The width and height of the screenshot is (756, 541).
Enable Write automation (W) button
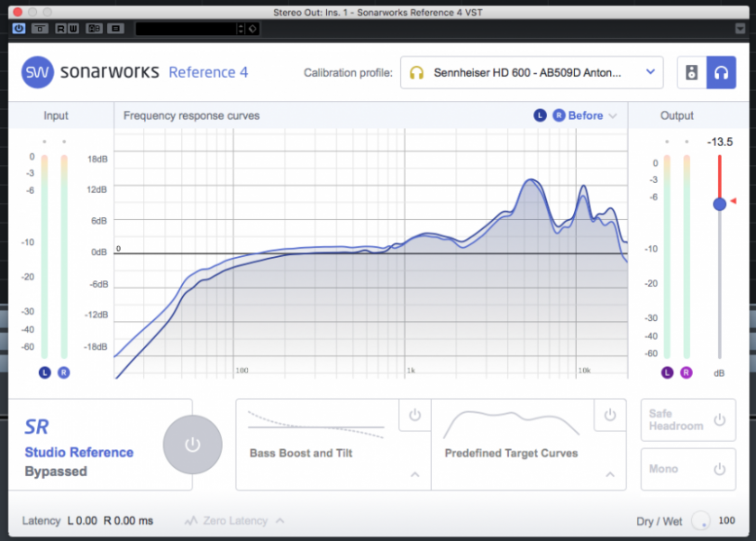pyautogui.click(x=73, y=29)
